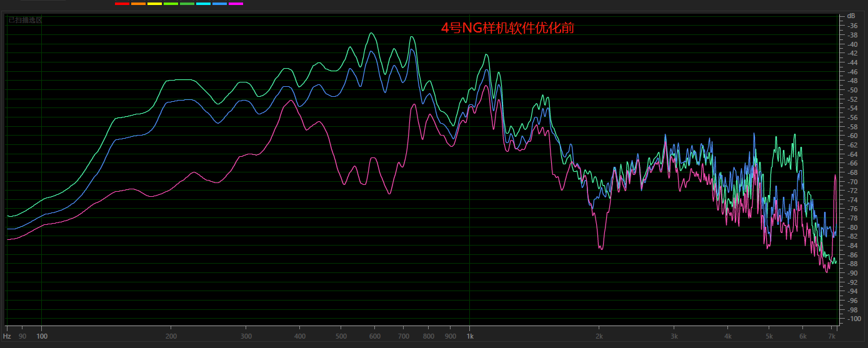Click the 500 frequency axis label

(341, 336)
